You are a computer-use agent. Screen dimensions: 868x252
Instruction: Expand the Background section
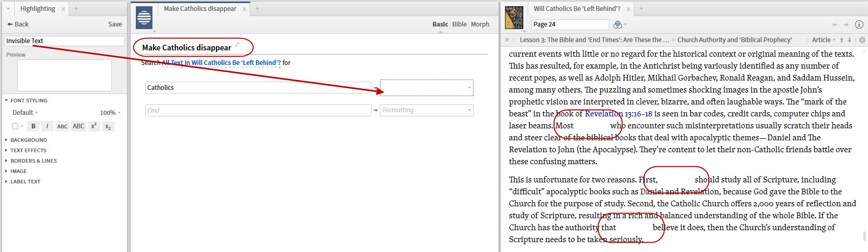coord(26,140)
